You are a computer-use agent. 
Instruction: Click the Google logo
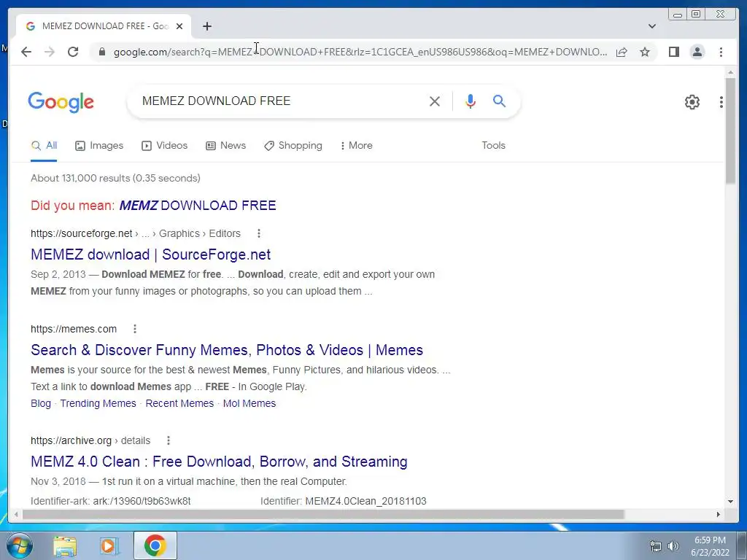(x=61, y=102)
